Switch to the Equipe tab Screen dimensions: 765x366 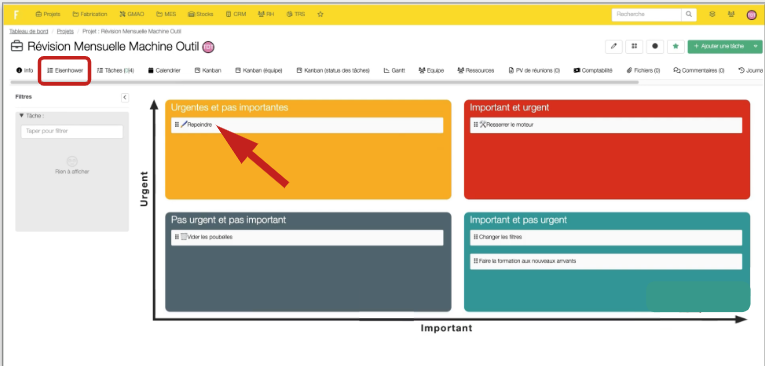pyautogui.click(x=431, y=70)
